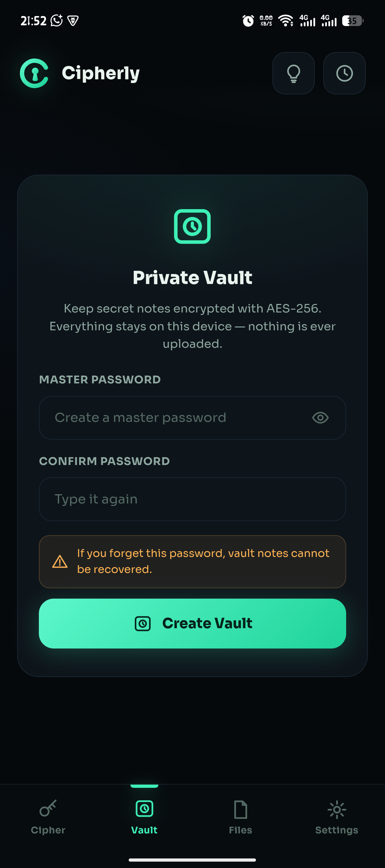Tap the Cipherly app title
This screenshot has height=868, width=385.
coord(101,73)
